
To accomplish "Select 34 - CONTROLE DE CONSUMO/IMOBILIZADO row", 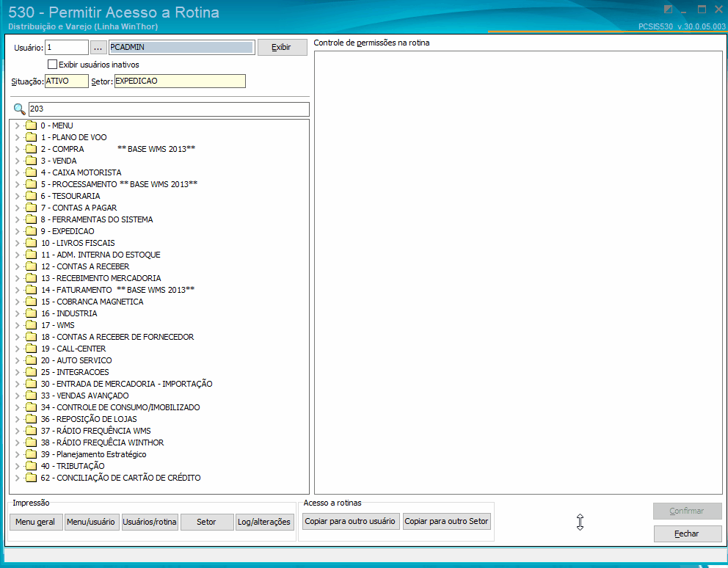I will [120, 407].
